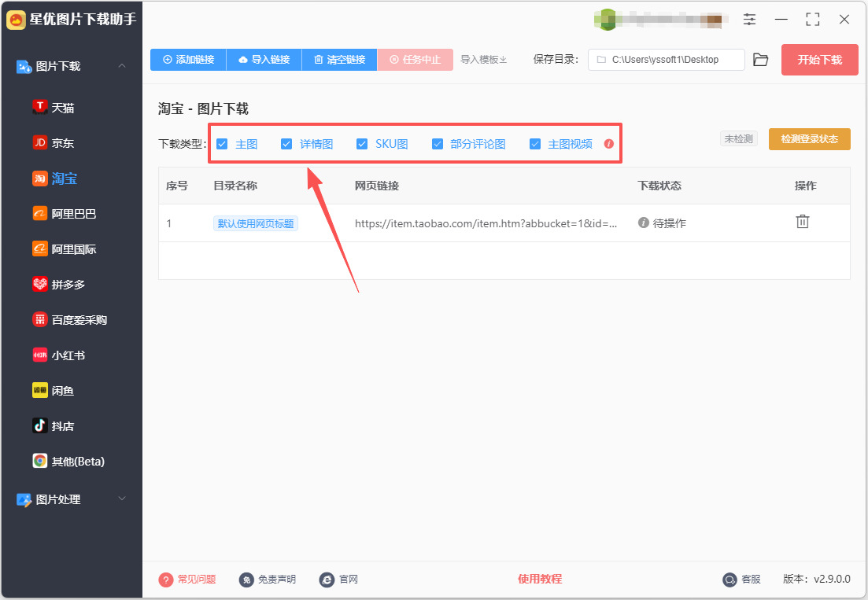The width and height of the screenshot is (868, 600).
Task: Click the folder icon to browse save directory
Action: tap(761, 60)
